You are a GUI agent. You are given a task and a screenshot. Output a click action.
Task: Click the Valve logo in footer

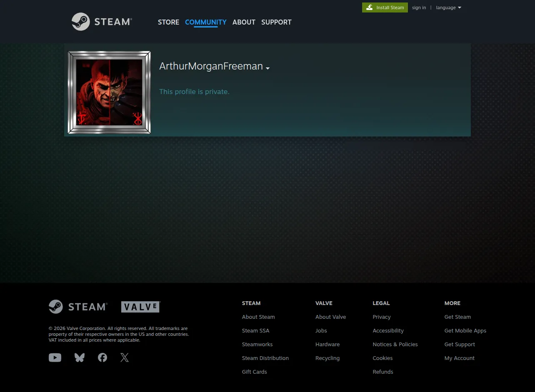coord(141,307)
